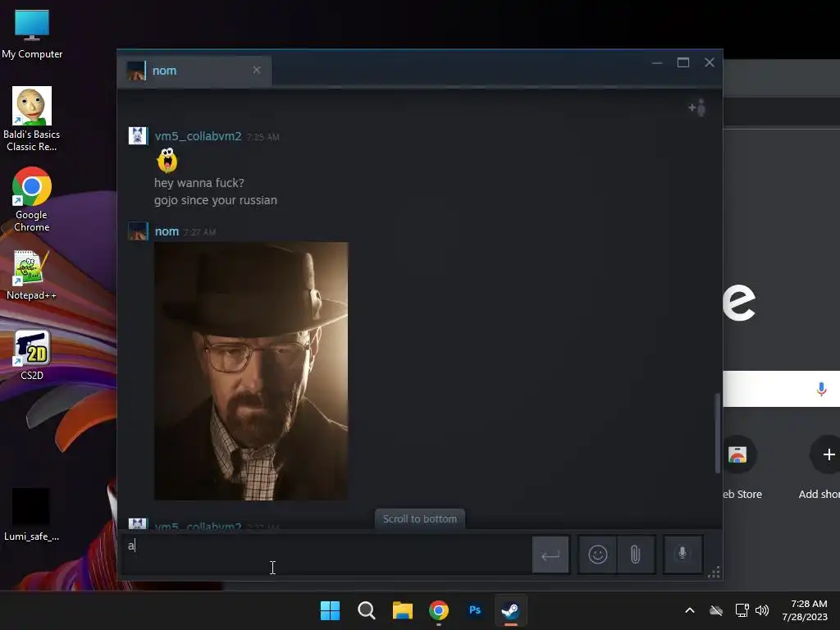Click the chat window resize grip
The height and width of the screenshot is (630, 840).
point(714,572)
